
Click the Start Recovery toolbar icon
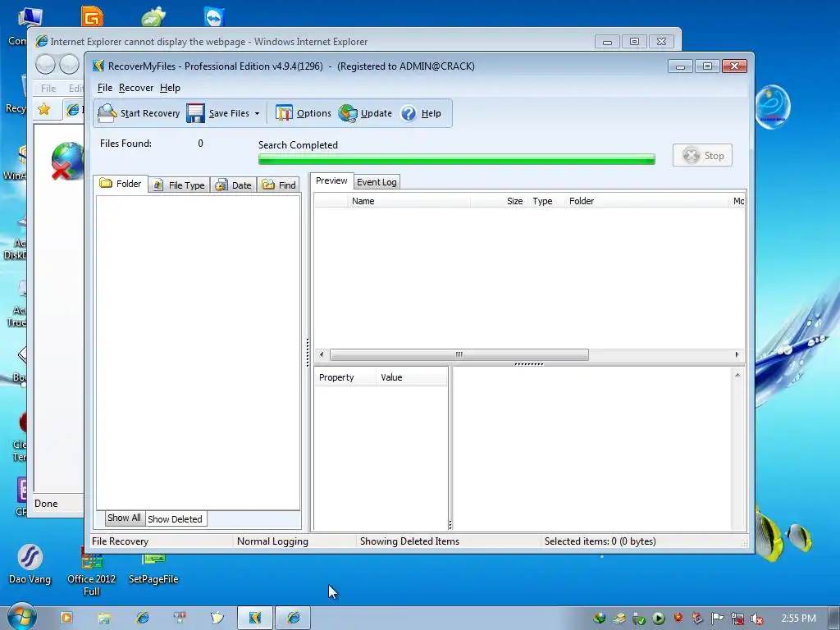click(107, 113)
